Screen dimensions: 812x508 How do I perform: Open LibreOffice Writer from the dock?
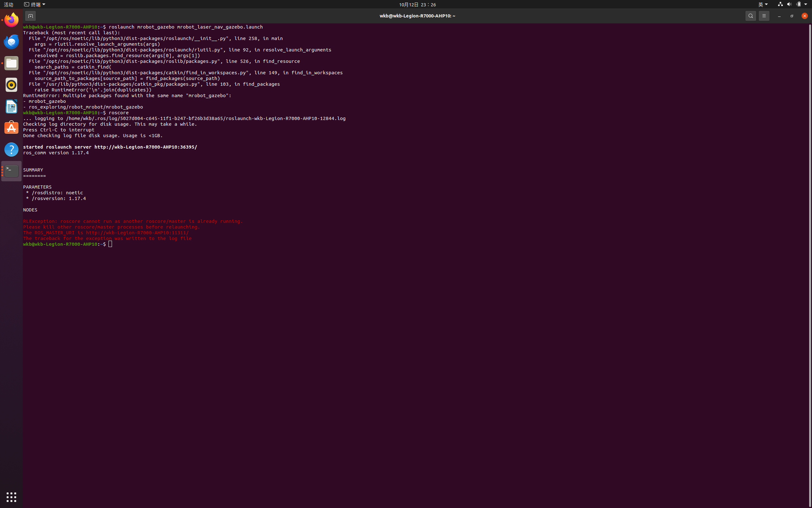[11, 106]
